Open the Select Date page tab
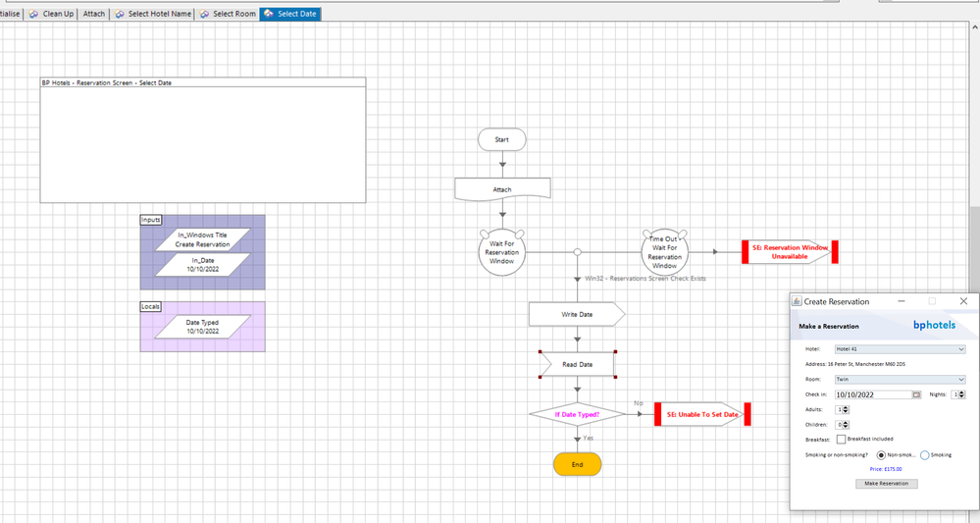 tap(290, 14)
